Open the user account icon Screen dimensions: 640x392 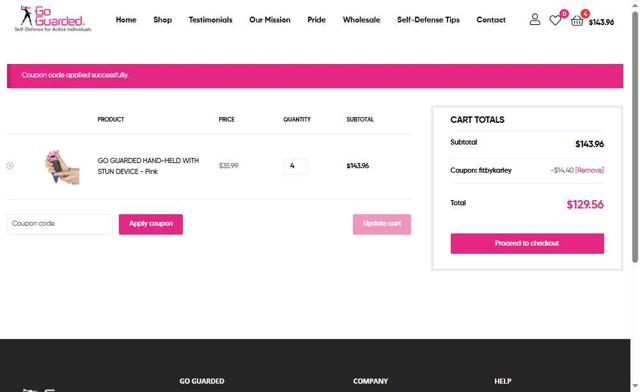(x=535, y=19)
